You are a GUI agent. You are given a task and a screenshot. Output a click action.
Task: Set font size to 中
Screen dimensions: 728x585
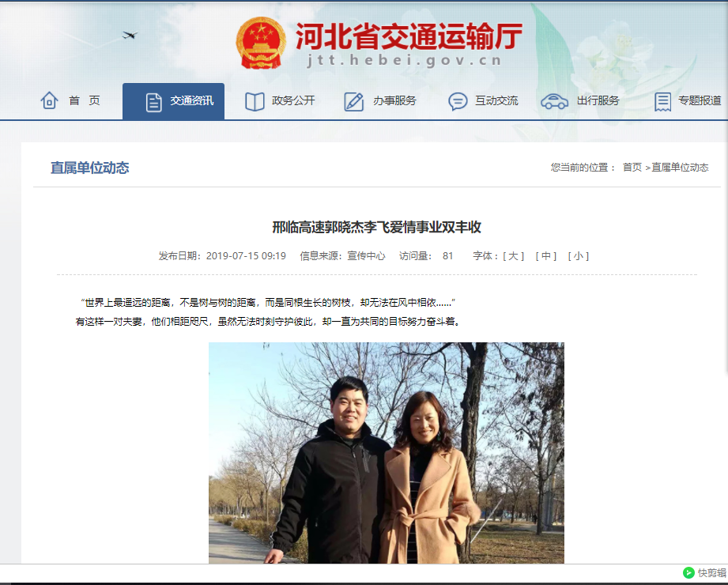(545, 256)
